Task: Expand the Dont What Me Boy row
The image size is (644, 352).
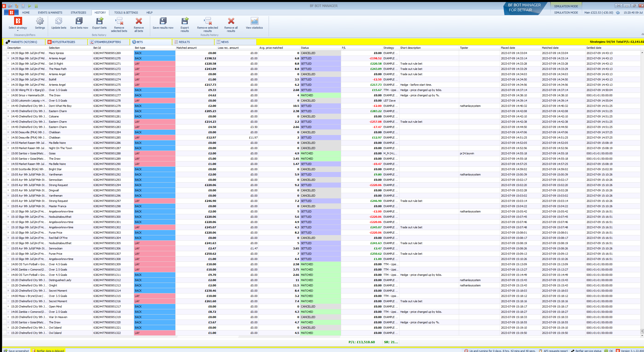Action: [x=8, y=106]
